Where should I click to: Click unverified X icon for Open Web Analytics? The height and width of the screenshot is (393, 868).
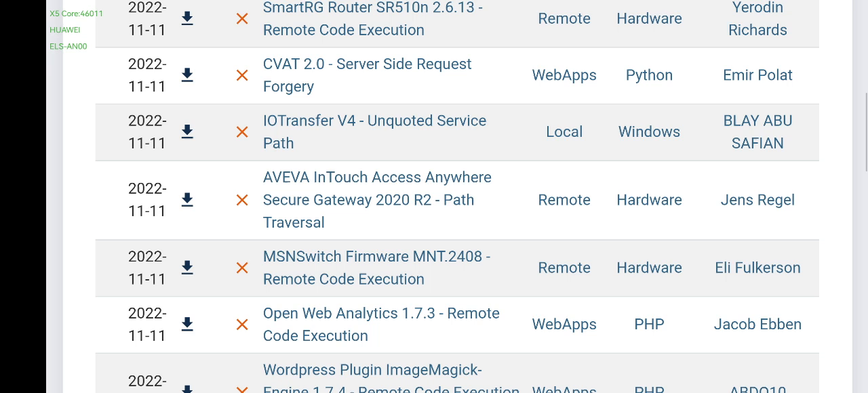tap(242, 325)
